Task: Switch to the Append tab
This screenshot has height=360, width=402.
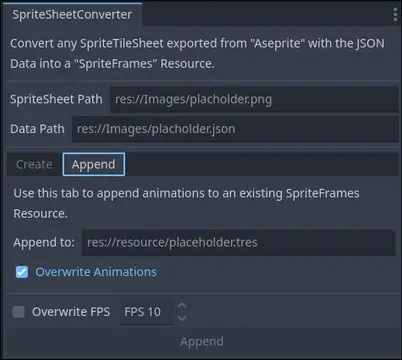Action: (94, 164)
